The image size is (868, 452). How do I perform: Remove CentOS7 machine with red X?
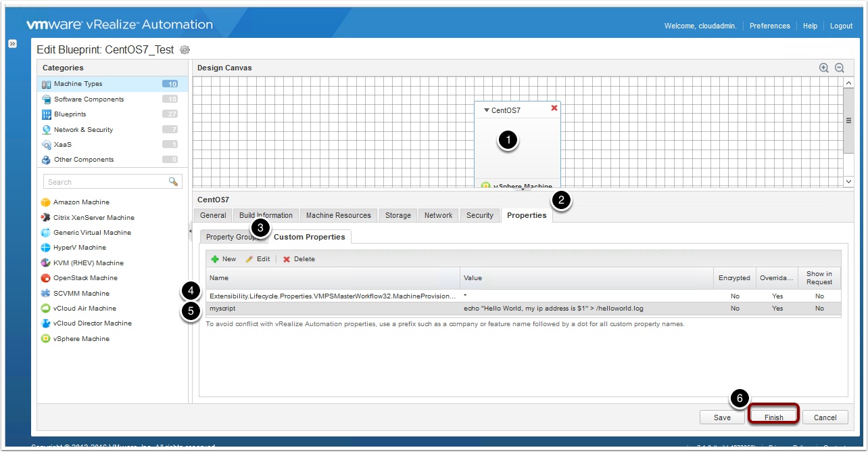coord(554,108)
